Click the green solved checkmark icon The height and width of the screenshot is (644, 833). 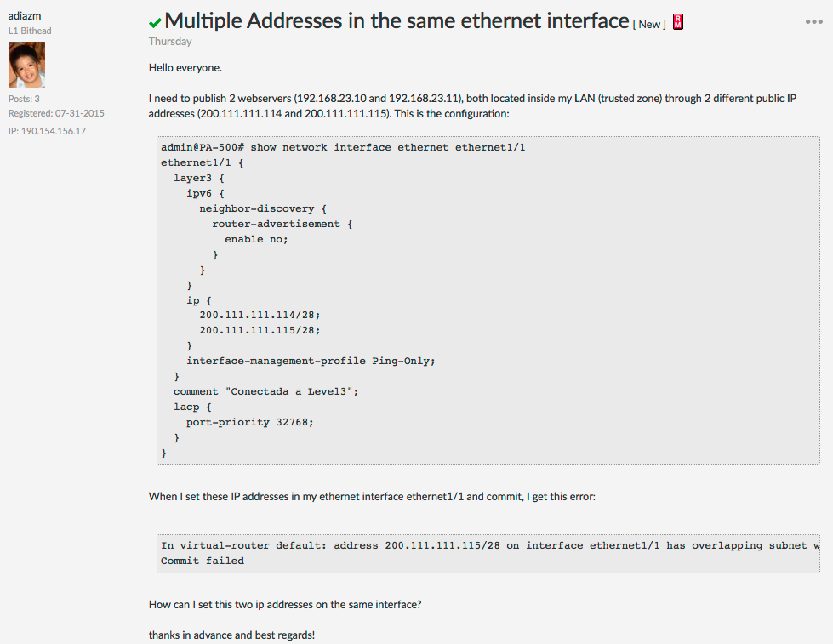pyautogui.click(x=155, y=23)
